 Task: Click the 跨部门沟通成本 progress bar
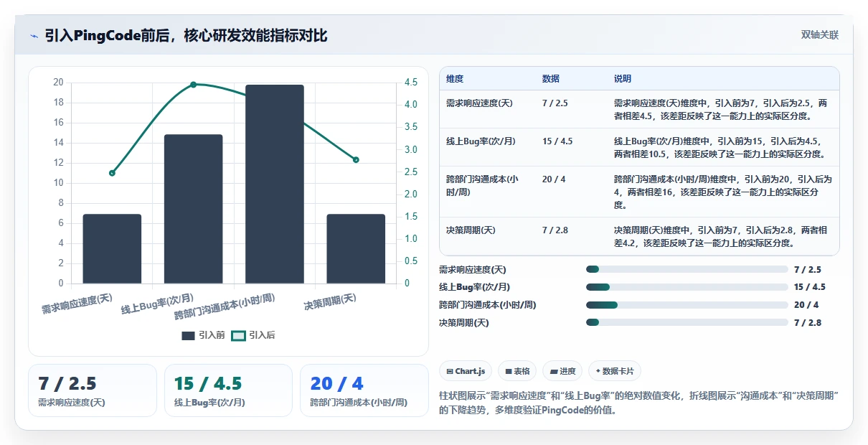[687, 305]
